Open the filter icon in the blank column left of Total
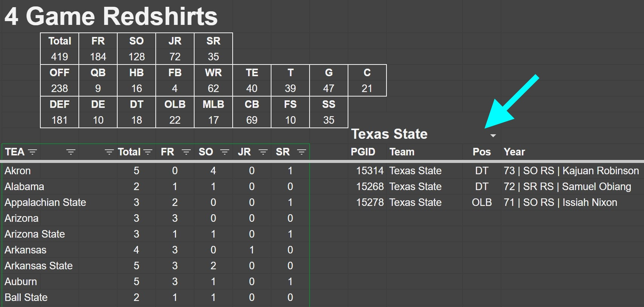Screen dimensions: 644x307 point(109,152)
